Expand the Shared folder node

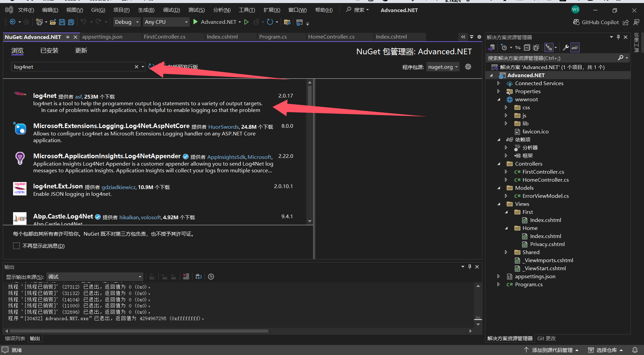(x=506, y=252)
